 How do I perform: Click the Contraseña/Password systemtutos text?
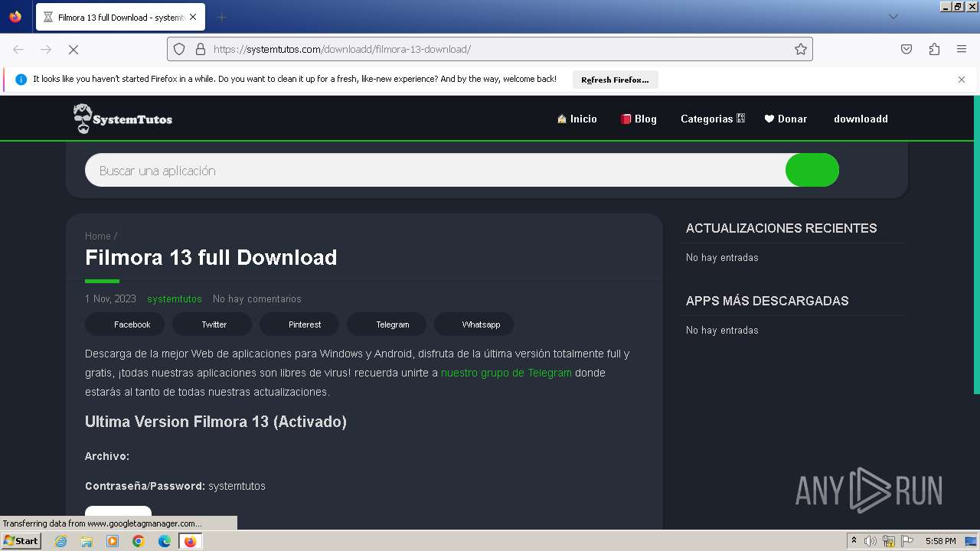175,486
